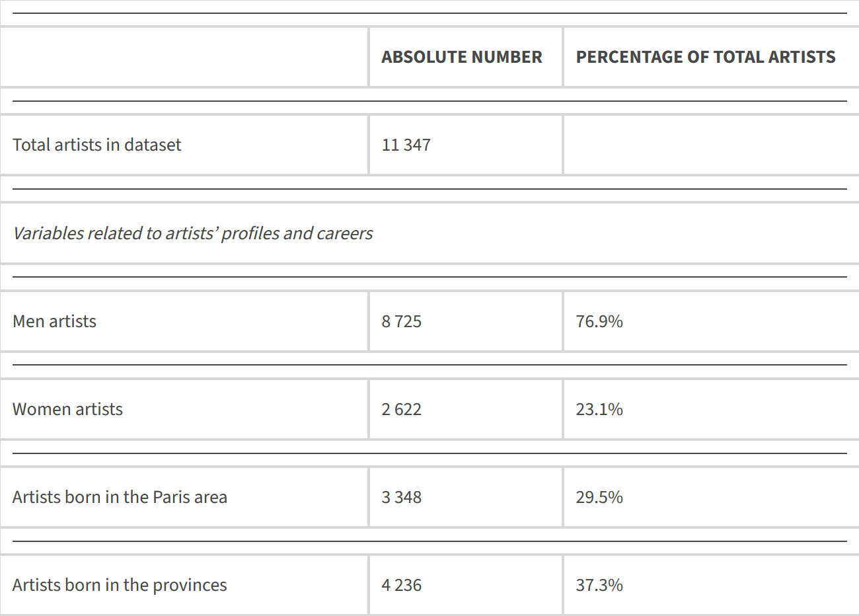The height and width of the screenshot is (616, 859).
Task: Select the 2 622 cell
Action: click(401, 409)
